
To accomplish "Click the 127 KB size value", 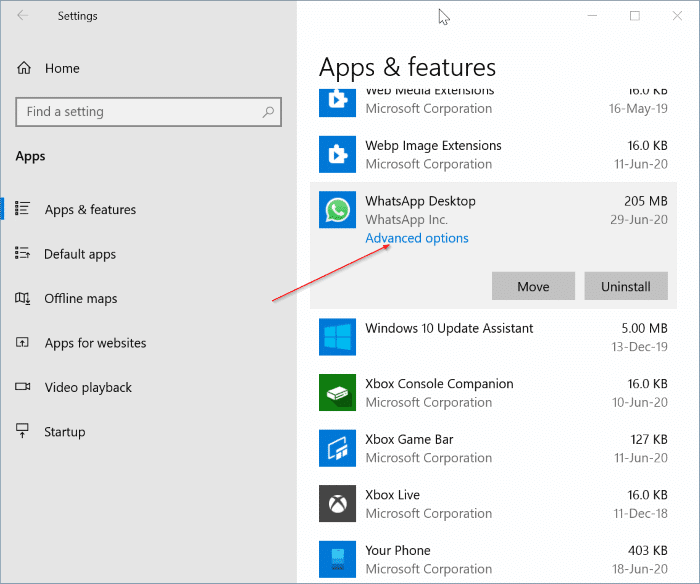I will [x=649, y=439].
